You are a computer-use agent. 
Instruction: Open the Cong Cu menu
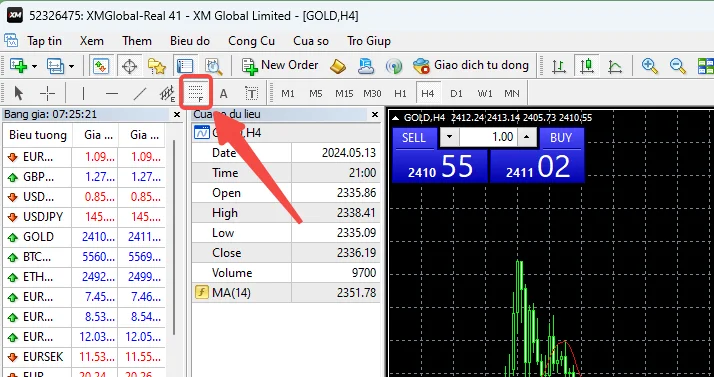pyautogui.click(x=251, y=41)
